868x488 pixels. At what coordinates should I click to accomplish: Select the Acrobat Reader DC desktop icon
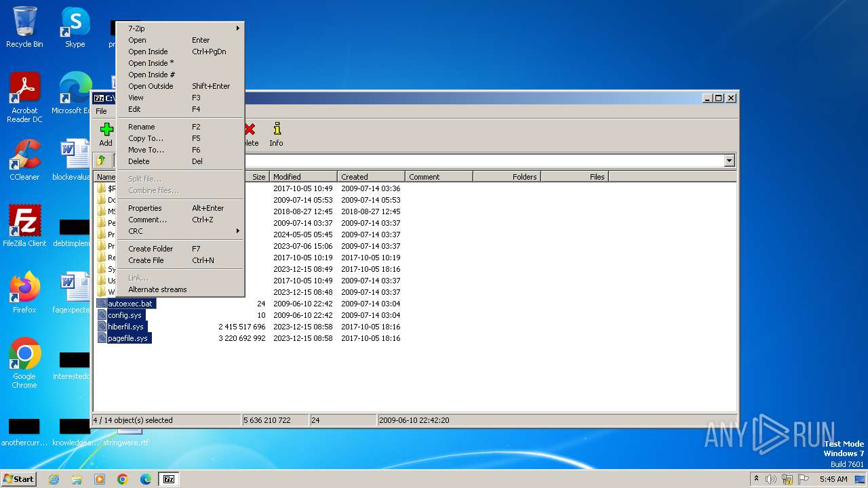24,98
